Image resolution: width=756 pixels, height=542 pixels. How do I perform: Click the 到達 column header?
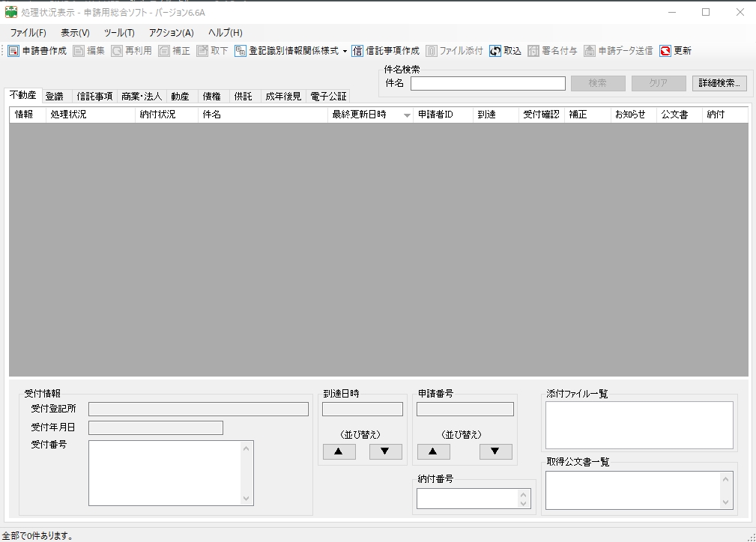click(496, 115)
